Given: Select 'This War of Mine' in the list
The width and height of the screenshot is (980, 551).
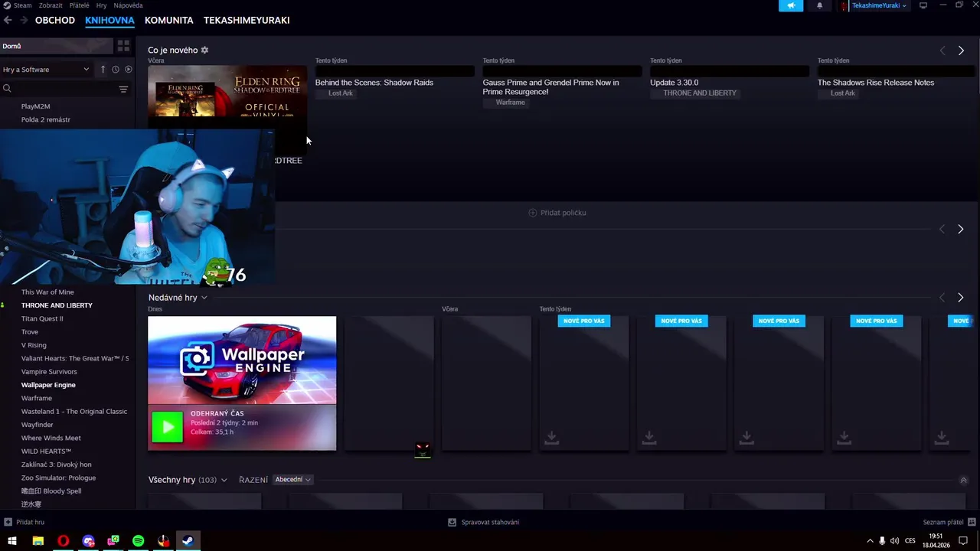Looking at the screenshot, I should pyautogui.click(x=47, y=292).
